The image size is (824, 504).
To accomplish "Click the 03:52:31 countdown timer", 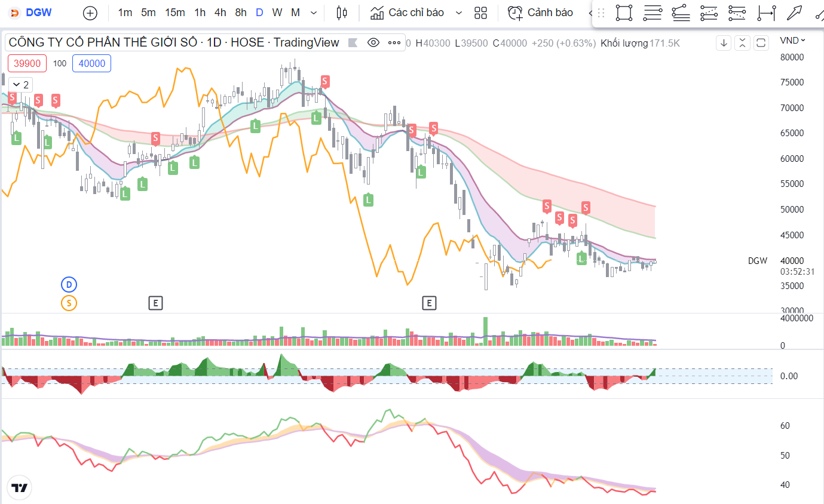I will coord(797,271).
